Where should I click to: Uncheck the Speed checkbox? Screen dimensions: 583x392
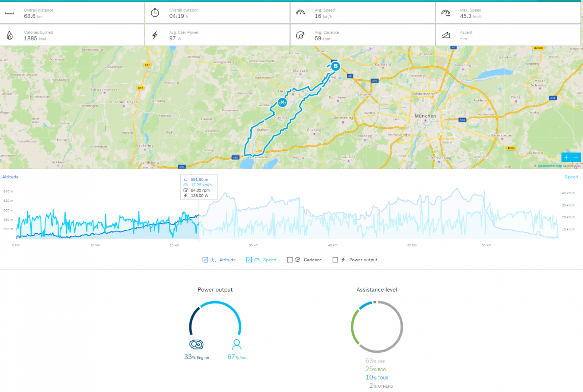[249, 260]
